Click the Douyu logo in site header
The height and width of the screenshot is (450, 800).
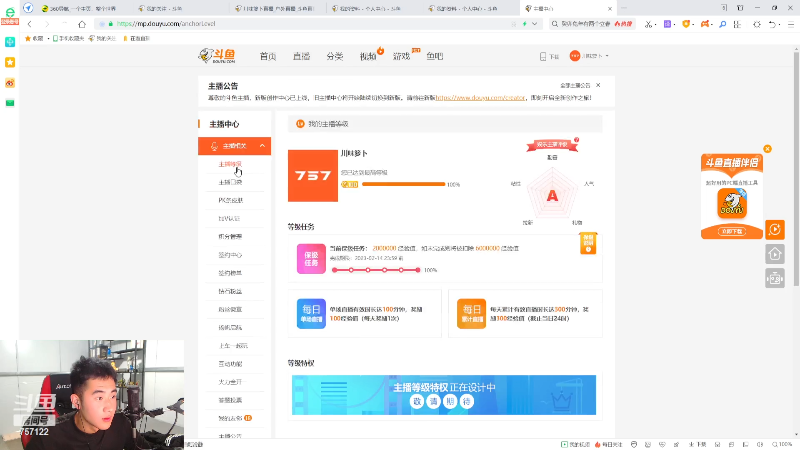click(217, 56)
